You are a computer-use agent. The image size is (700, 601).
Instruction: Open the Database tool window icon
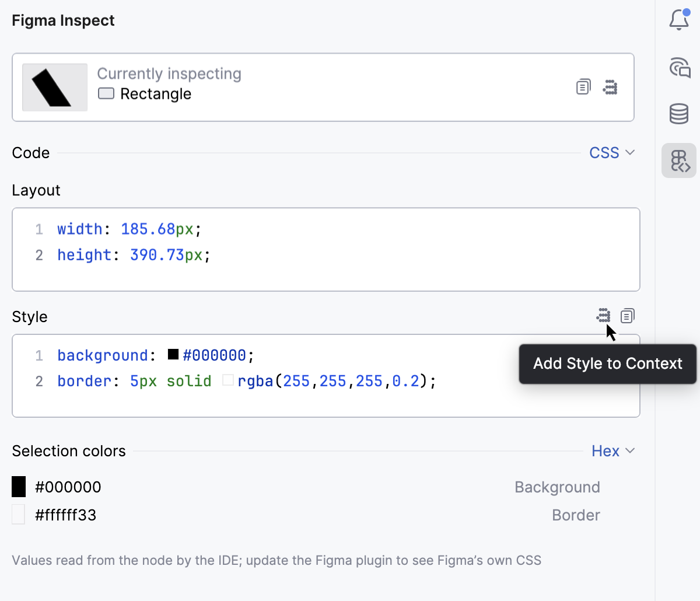point(679,114)
